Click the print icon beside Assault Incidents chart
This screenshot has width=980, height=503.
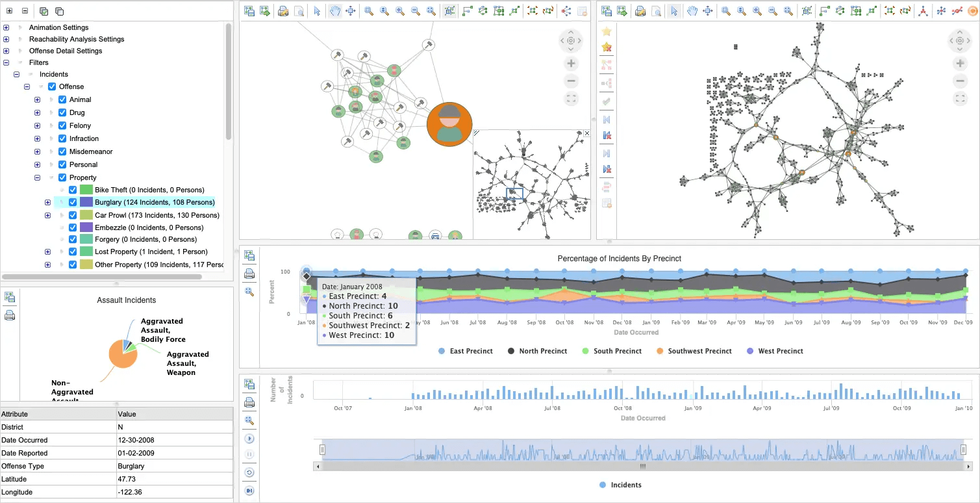[10, 316]
